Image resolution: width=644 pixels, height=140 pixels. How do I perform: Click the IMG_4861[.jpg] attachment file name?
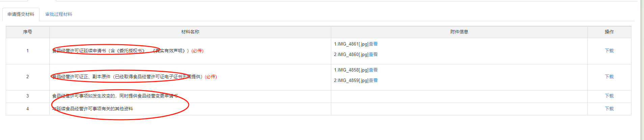pos(351,44)
